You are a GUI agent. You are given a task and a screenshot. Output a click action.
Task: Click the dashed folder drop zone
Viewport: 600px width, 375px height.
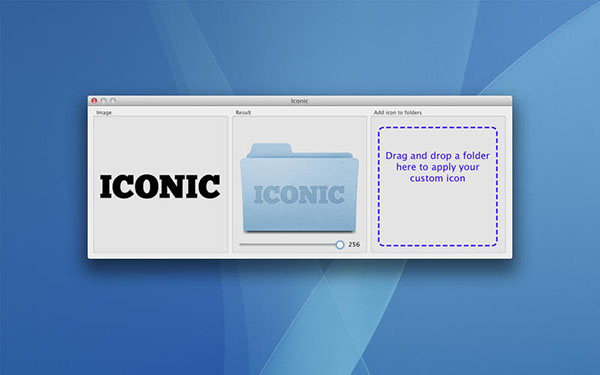coord(438,186)
